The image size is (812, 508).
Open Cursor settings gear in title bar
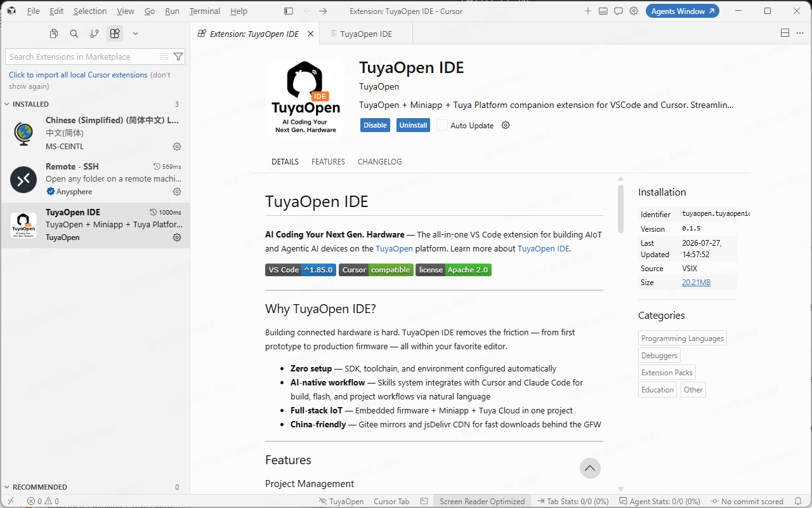point(634,11)
